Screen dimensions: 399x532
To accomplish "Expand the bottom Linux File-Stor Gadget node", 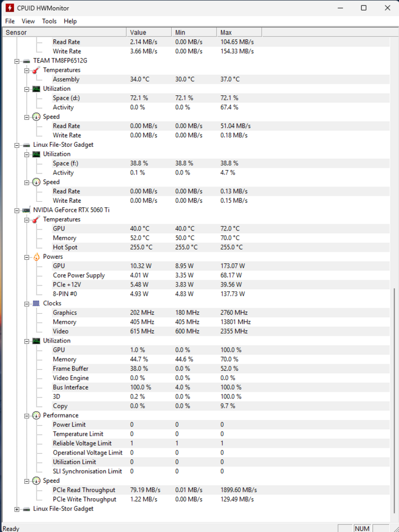I will pos(17,509).
